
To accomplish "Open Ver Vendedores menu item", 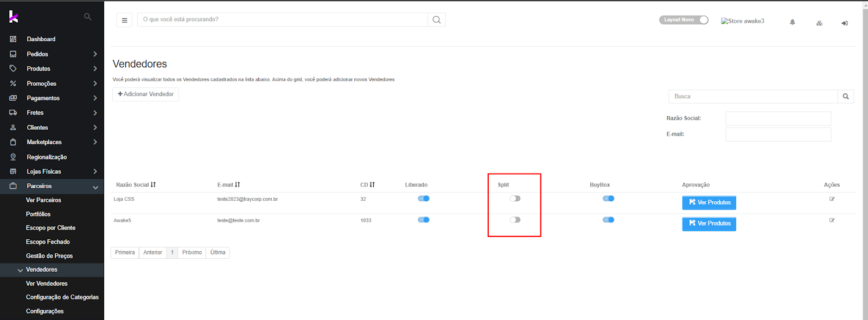I will [x=47, y=284].
